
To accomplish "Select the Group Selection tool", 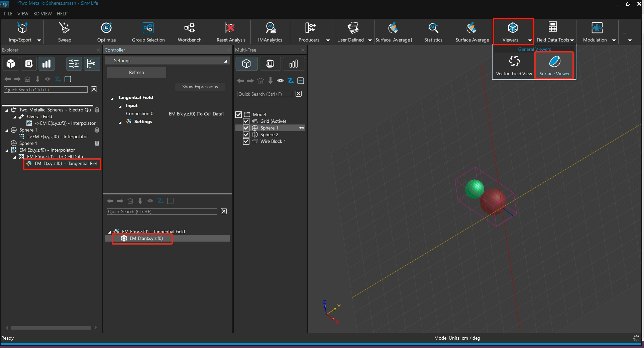I will pyautogui.click(x=148, y=28).
